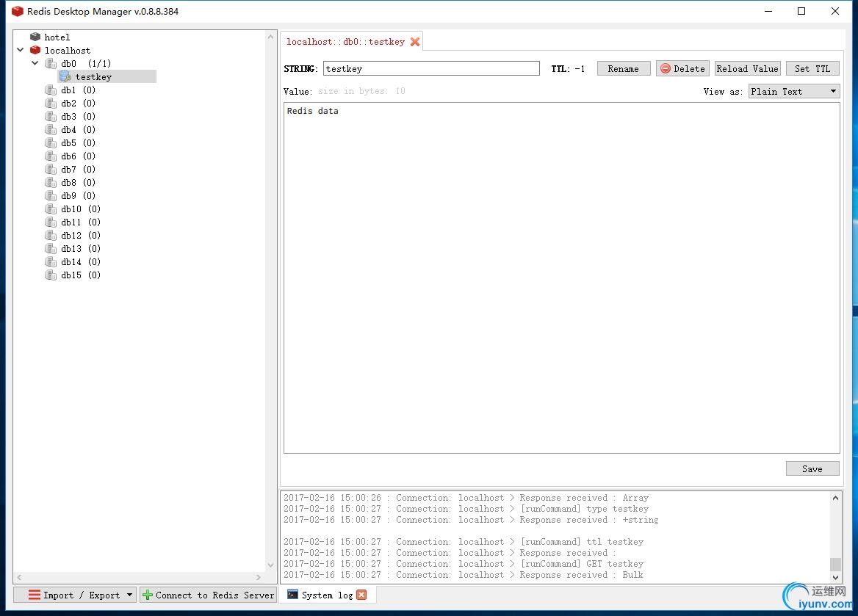Click the log scrollbar up arrow

click(835, 498)
